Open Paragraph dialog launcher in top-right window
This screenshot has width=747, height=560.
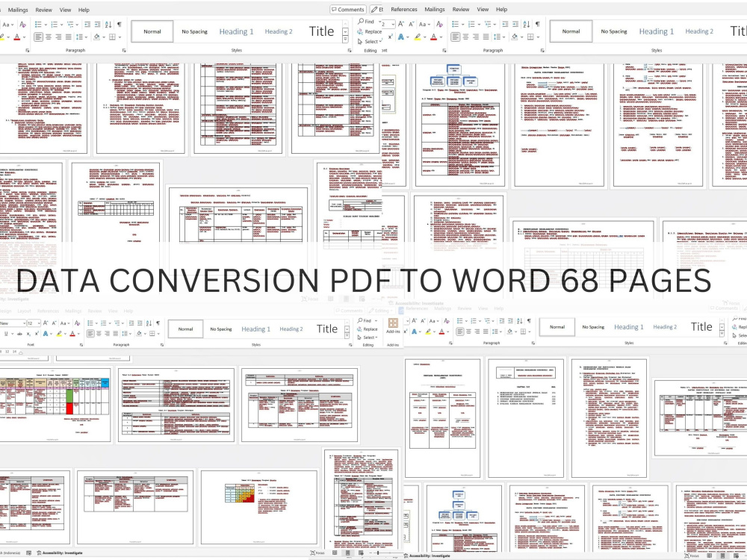click(542, 50)
